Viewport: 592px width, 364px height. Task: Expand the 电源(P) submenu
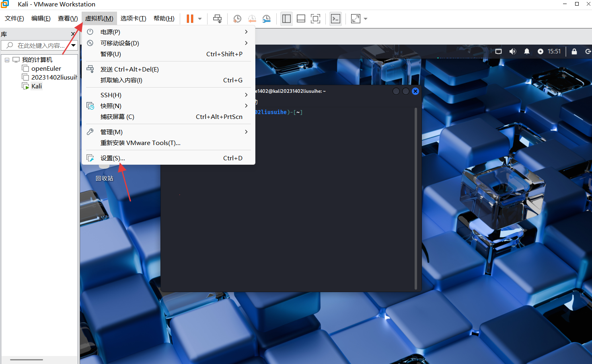[x=169, y=32]
